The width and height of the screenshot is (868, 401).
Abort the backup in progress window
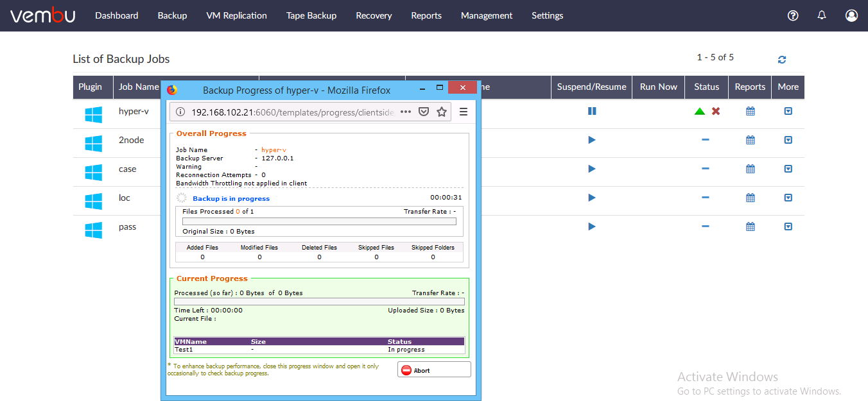click(434, 370)
